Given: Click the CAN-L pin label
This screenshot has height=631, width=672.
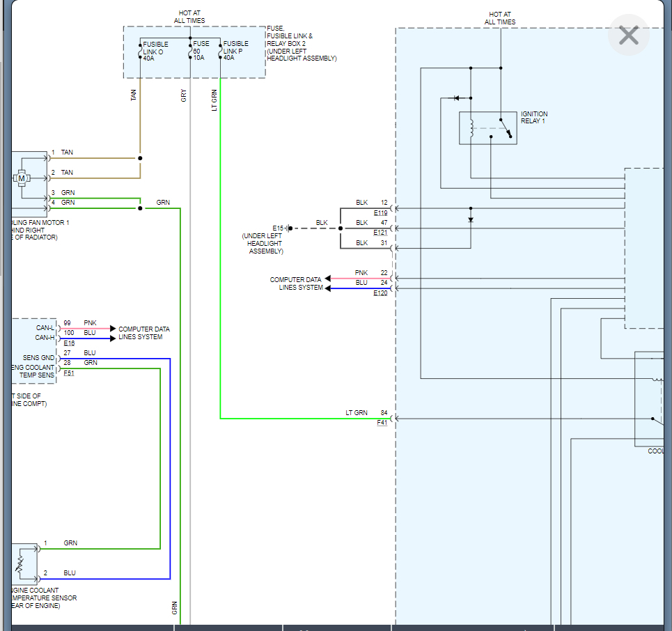Looking at the screenshot, I should click(x=45, y=327).
